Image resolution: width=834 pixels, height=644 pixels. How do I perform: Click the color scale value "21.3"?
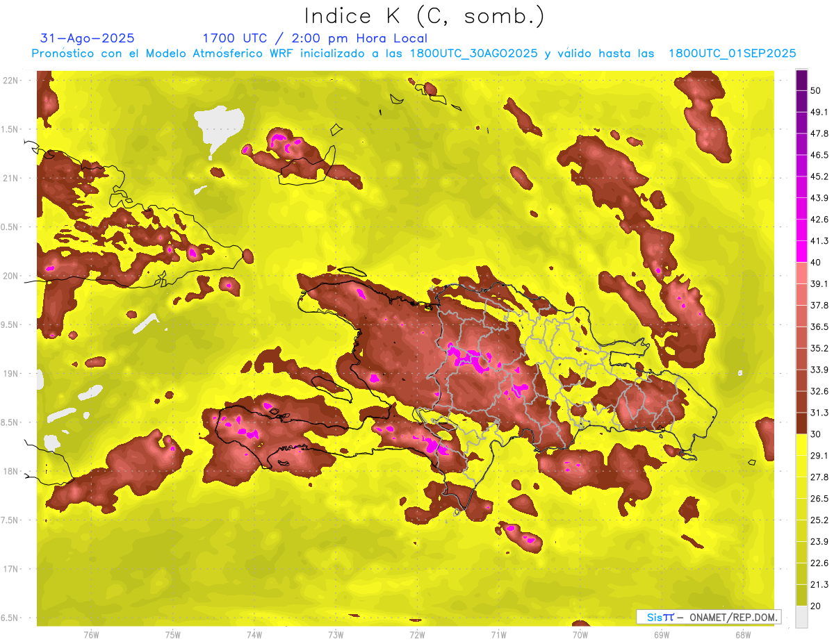pos(819,585)
